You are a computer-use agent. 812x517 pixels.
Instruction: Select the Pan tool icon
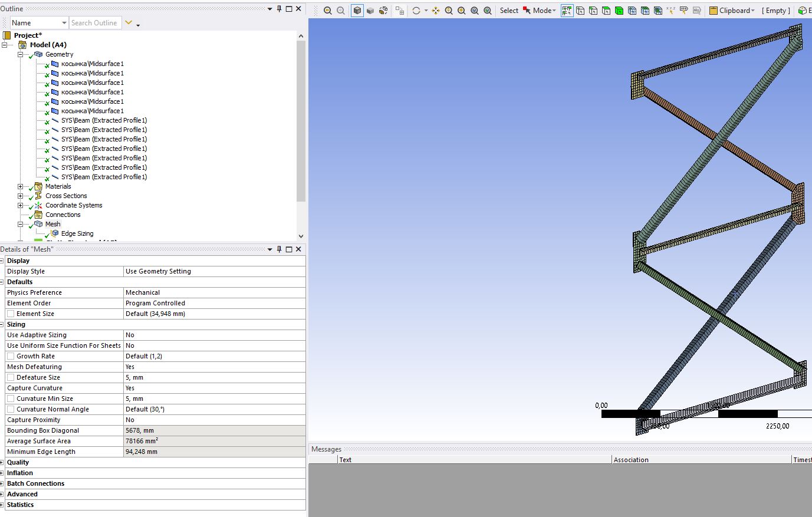(x=436, y=11)
